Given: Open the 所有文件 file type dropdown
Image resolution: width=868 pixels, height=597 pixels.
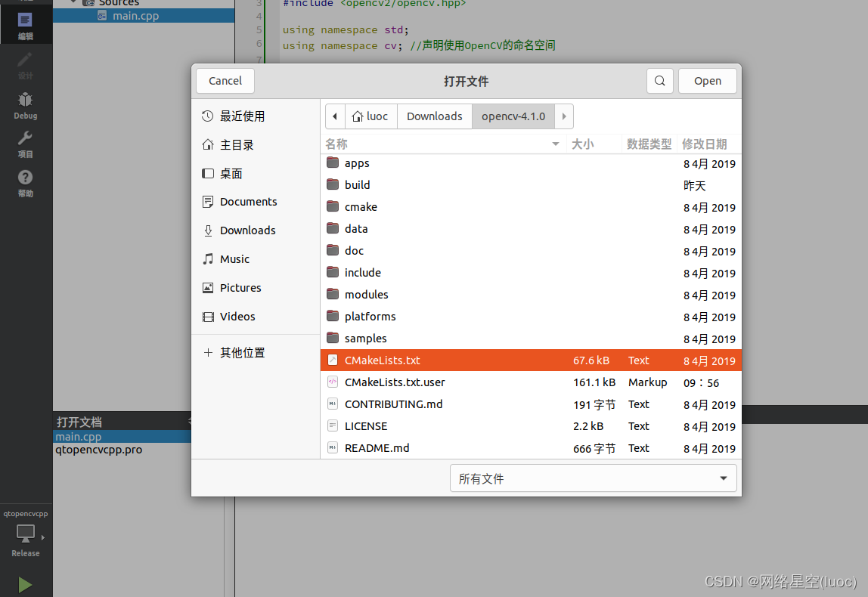Looking at the screenshot, I should pyautogui.click(x=593, y=478).
